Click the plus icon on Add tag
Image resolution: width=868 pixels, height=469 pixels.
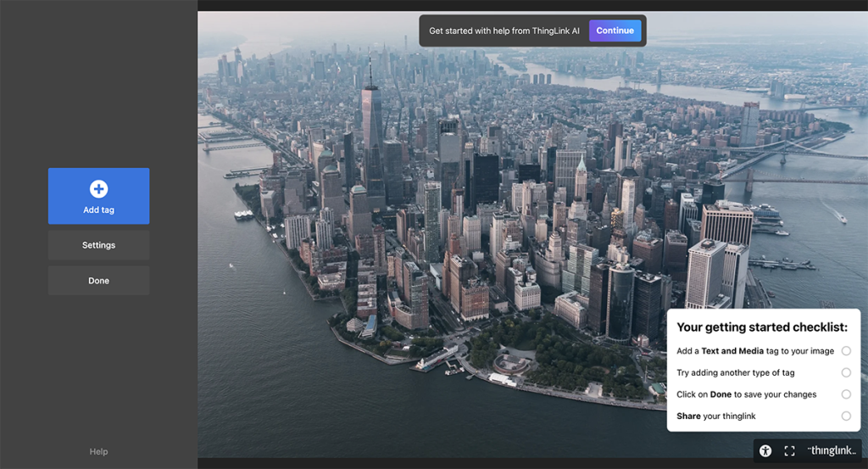[98, 189]
